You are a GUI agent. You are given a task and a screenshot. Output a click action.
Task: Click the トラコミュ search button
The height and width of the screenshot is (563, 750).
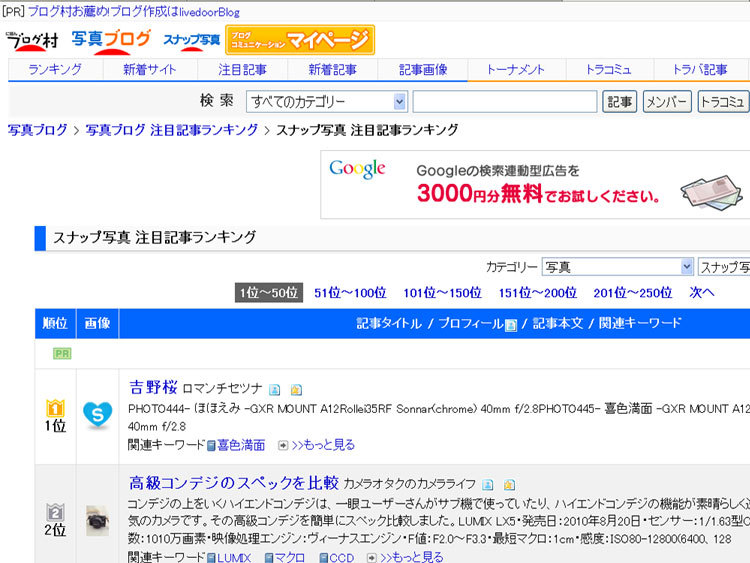pos(723,101)
